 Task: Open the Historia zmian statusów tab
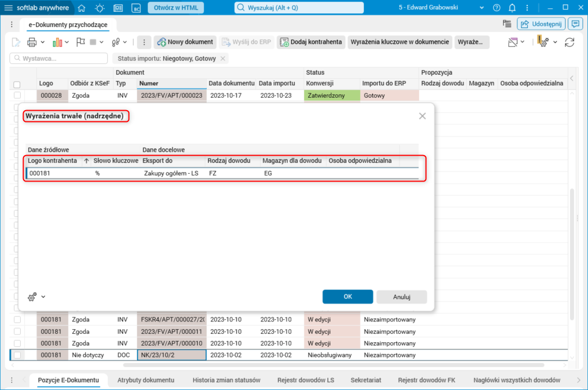pos(226,380)
